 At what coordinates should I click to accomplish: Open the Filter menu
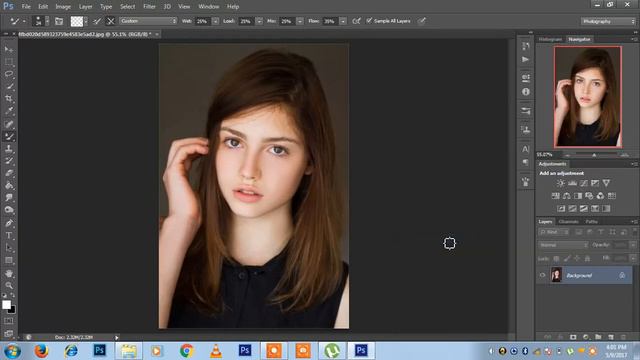pyautogui.click(x=149, y=7)
